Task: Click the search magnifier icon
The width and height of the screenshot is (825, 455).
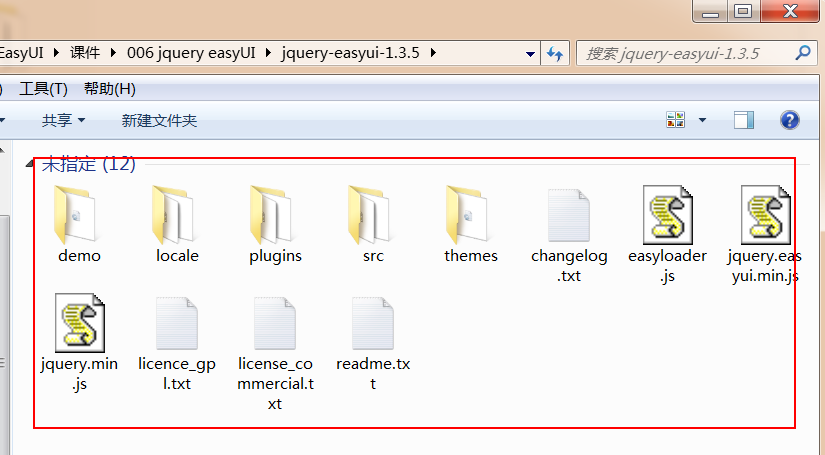Action: 803,53
